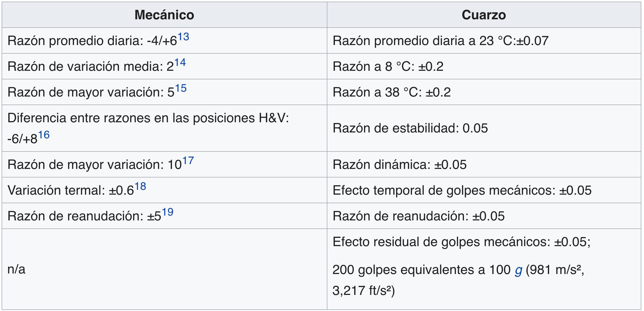
Task: Click the n/a cell
Action: [x=17, y=269]
